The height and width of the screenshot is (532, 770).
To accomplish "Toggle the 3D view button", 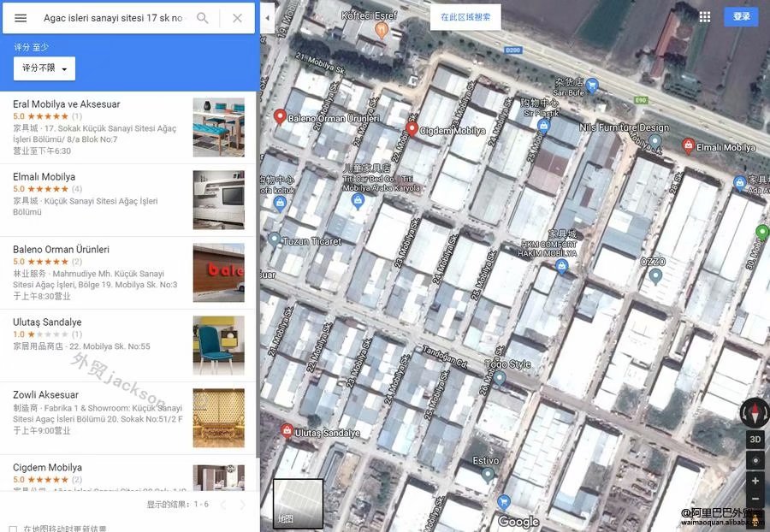I will 755,440.
